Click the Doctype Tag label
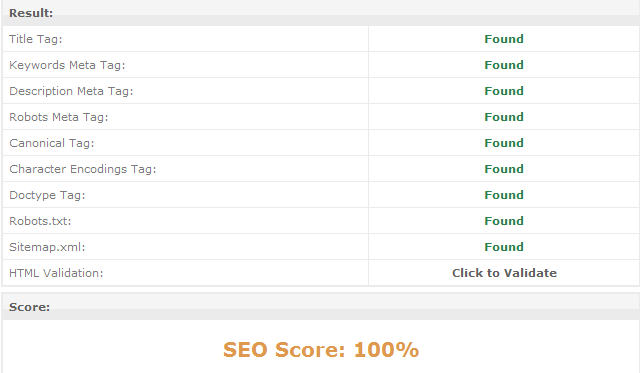Screen dimensions: 640x373 coord(47,195)
